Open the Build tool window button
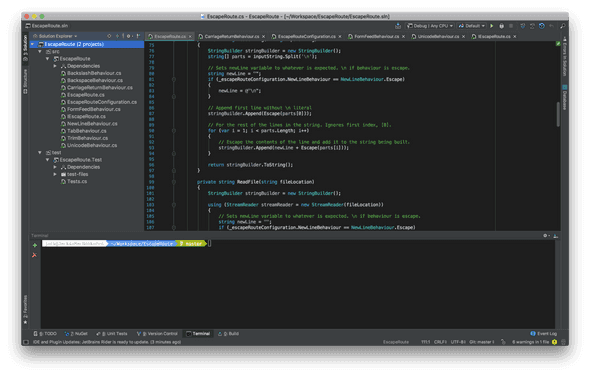Screen dimensions: 590x376 228,333
